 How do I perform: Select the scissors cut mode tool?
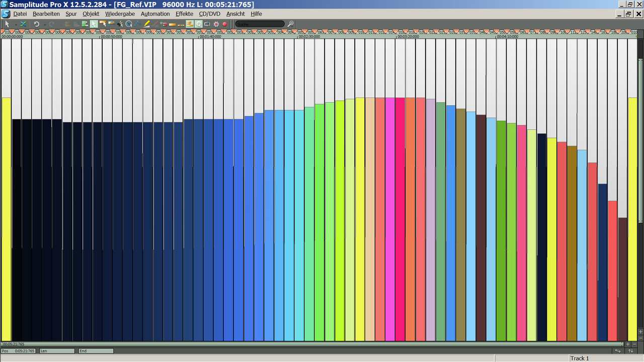coord(120,24)
